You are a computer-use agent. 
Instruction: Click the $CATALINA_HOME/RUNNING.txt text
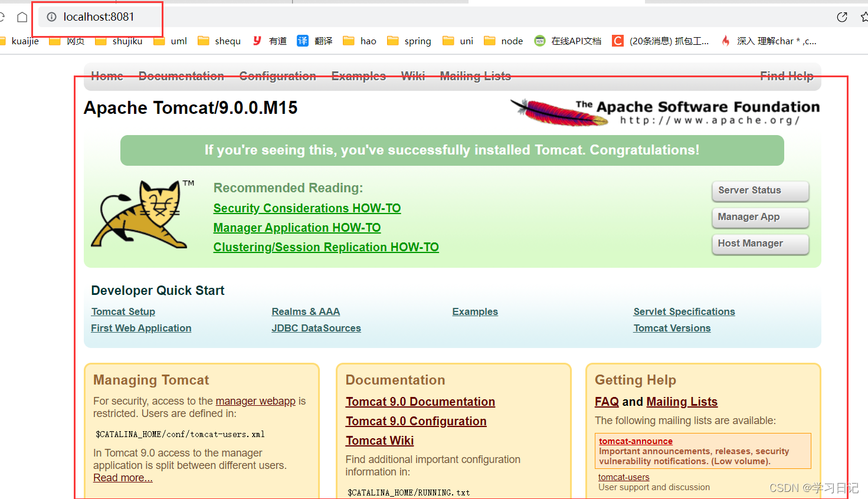click(x=408, y=493)
